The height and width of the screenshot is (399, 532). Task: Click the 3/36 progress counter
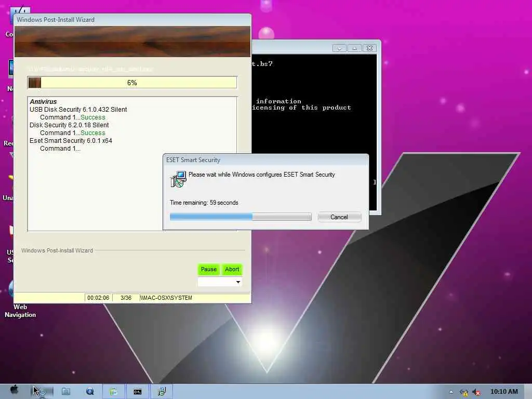pyautogui.click(x=126, y=298)
